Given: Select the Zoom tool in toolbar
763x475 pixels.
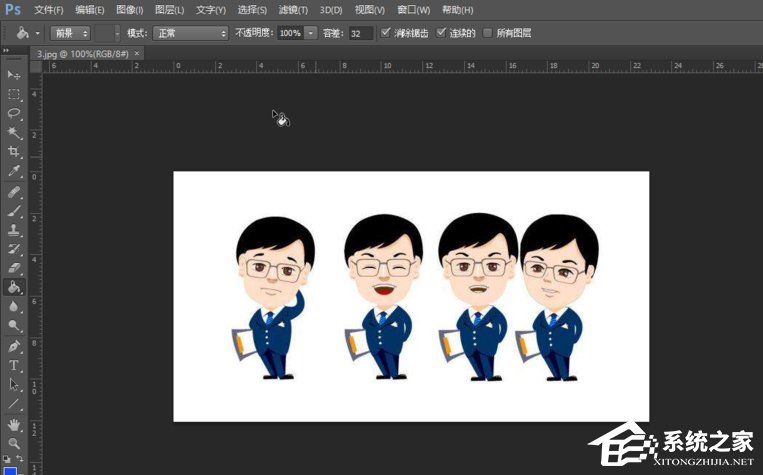Looking at the screenshot, I should coord(14,442).
